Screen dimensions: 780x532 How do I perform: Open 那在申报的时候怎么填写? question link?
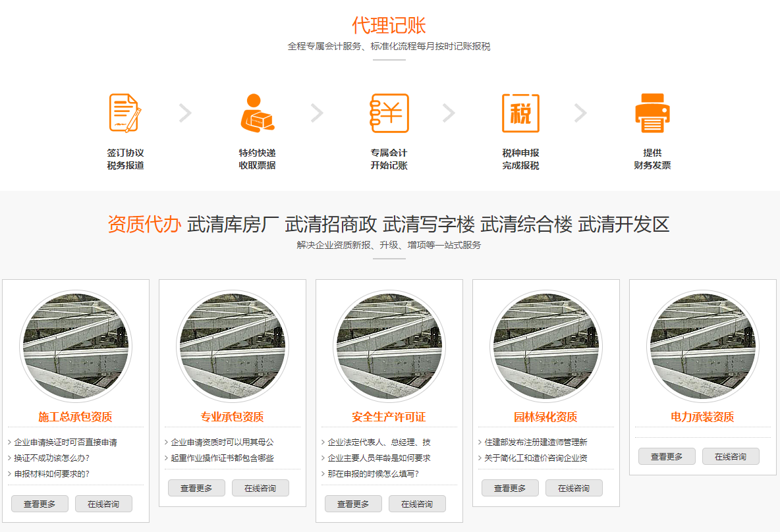click(373, 473)
